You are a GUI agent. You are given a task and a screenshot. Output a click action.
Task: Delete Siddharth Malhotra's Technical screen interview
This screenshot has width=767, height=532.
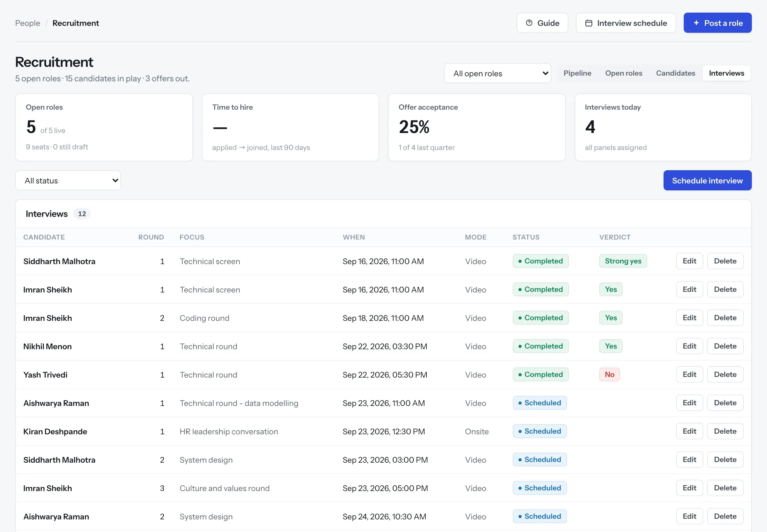725,261
